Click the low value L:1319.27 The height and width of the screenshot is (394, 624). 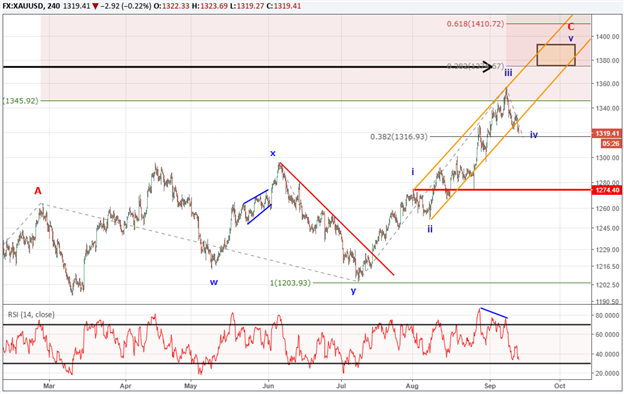pos(248,6)
